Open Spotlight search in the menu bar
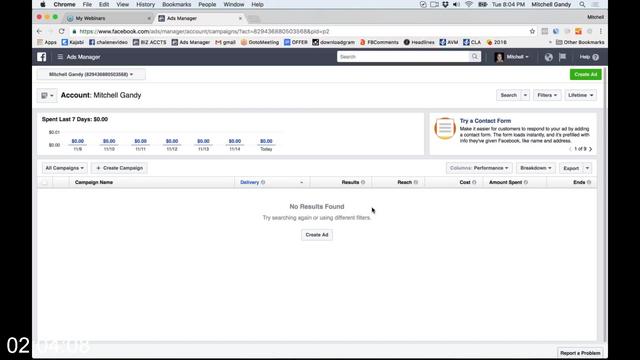This screenshot has height=360, width=640. click(582, 4)
